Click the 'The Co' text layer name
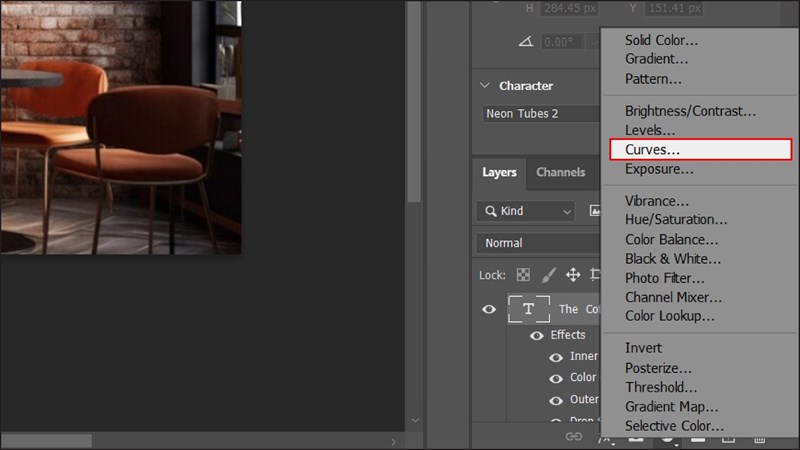 click(x=579, y=309)
